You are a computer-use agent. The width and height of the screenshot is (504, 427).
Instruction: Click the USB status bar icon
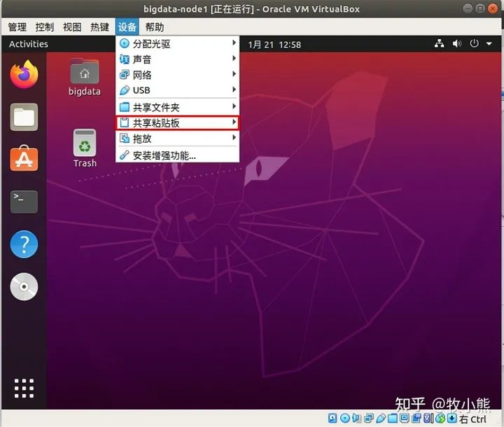381,418
